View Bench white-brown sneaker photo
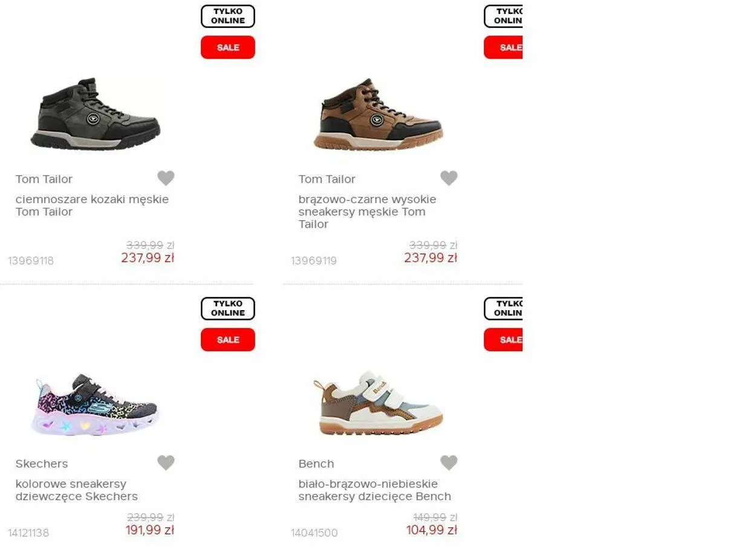Image resolution: width=756 pixels, height=549 pixels. [x=378, y=404]
